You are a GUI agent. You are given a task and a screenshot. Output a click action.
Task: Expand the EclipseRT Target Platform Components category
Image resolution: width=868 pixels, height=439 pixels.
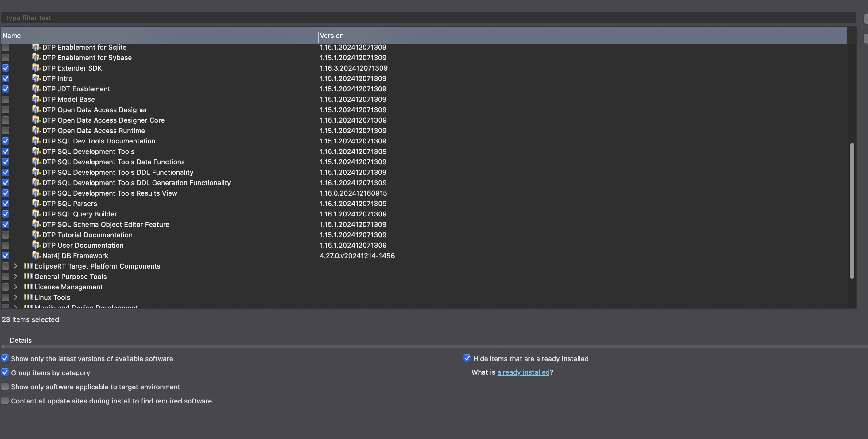(x=15, y=266)
